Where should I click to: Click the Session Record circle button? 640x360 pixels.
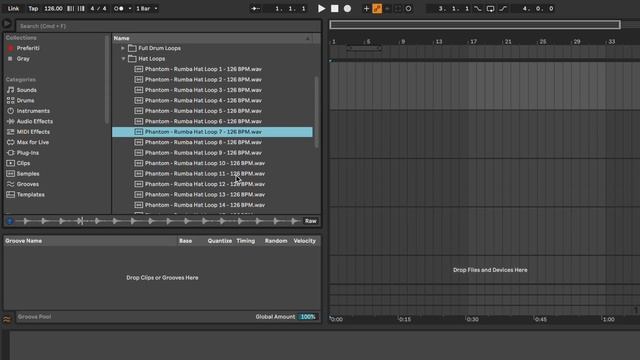(x=409, y=9)
